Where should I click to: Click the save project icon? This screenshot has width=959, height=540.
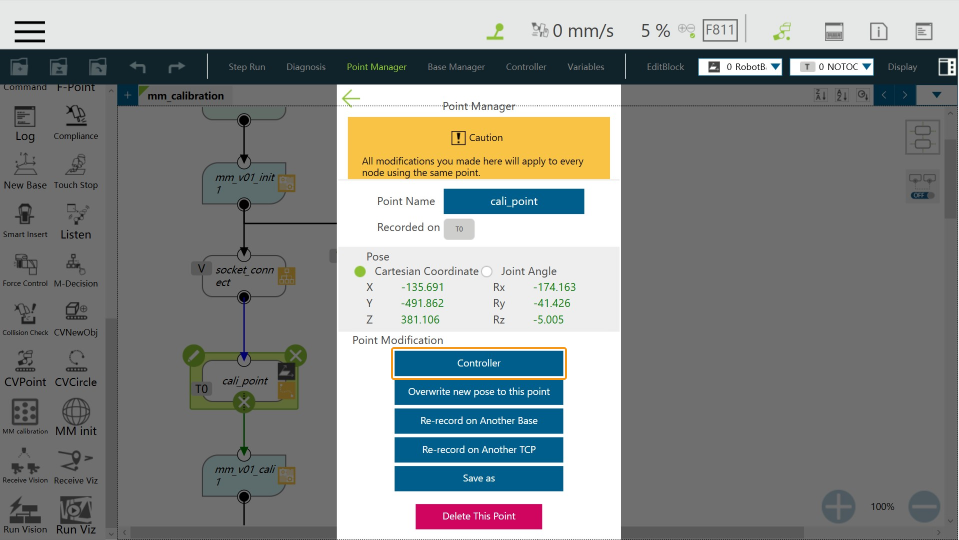coord(59,67)
